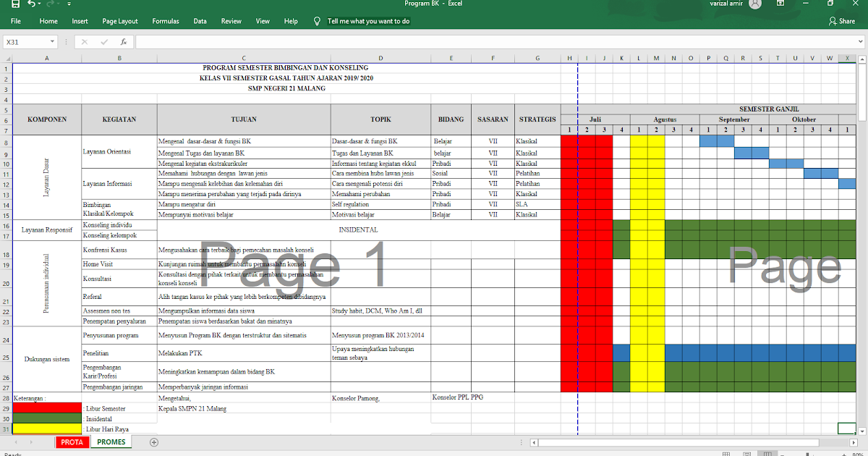Click the Undo arrow icon
This screenshot has height=456, width=868.
click(33, 4)
